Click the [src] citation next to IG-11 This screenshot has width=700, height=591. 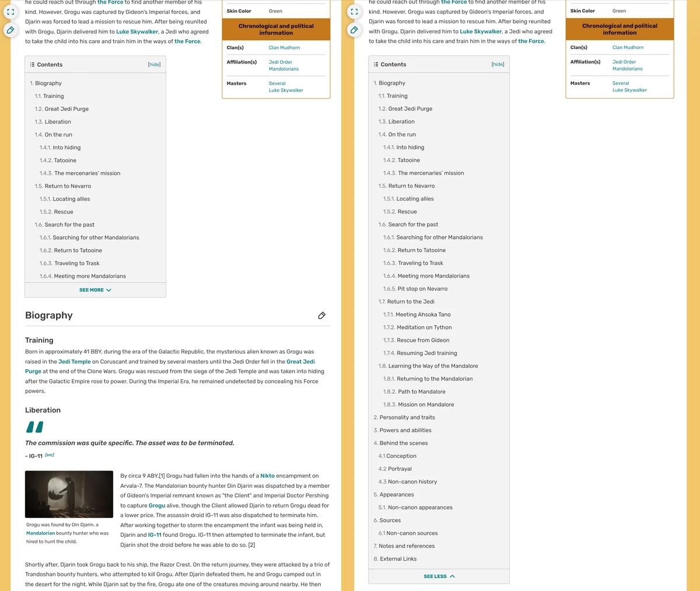tap(49, 454)
